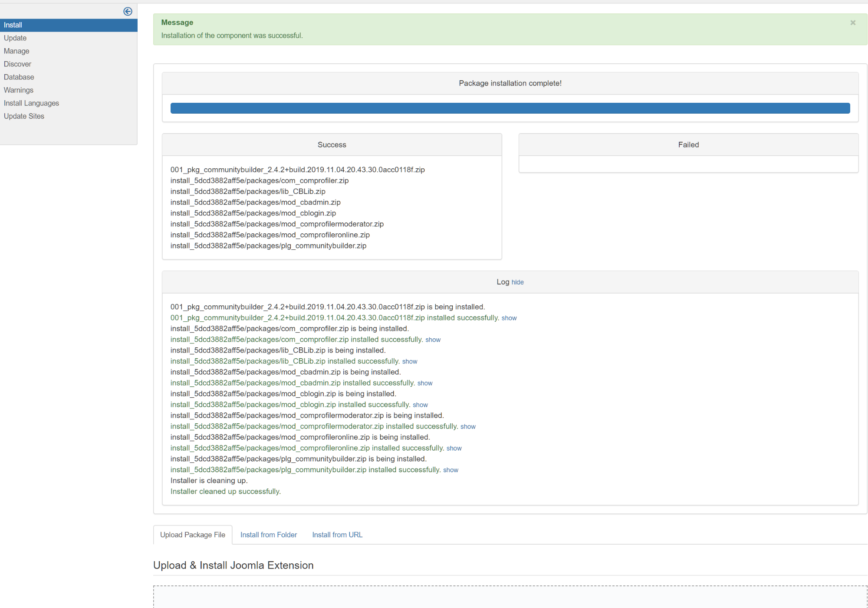The image size is (868, 608).
Task: Show details for mod_comprofileronline.zip installed successfully
Action: (x=454, y=448)
